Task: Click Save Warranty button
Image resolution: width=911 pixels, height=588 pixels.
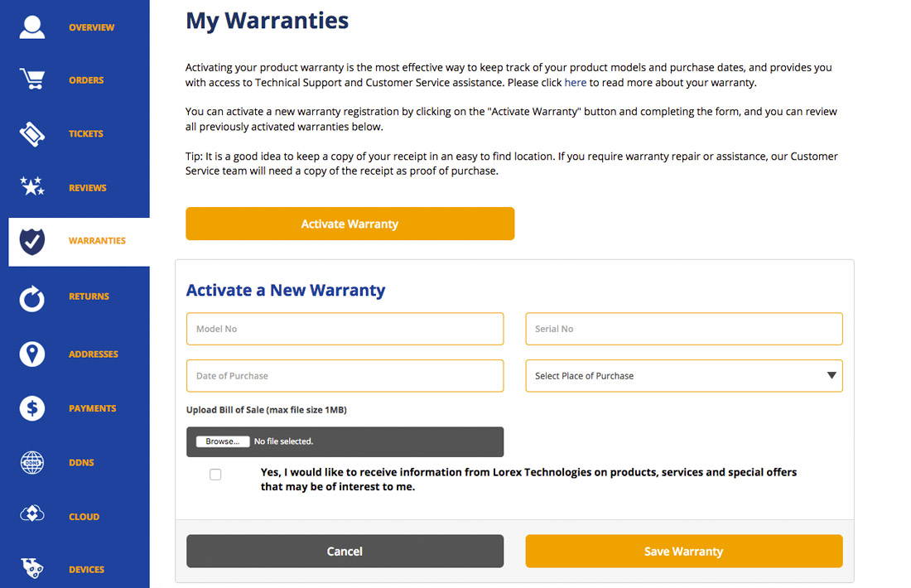Action: click(x=684, y=551)
